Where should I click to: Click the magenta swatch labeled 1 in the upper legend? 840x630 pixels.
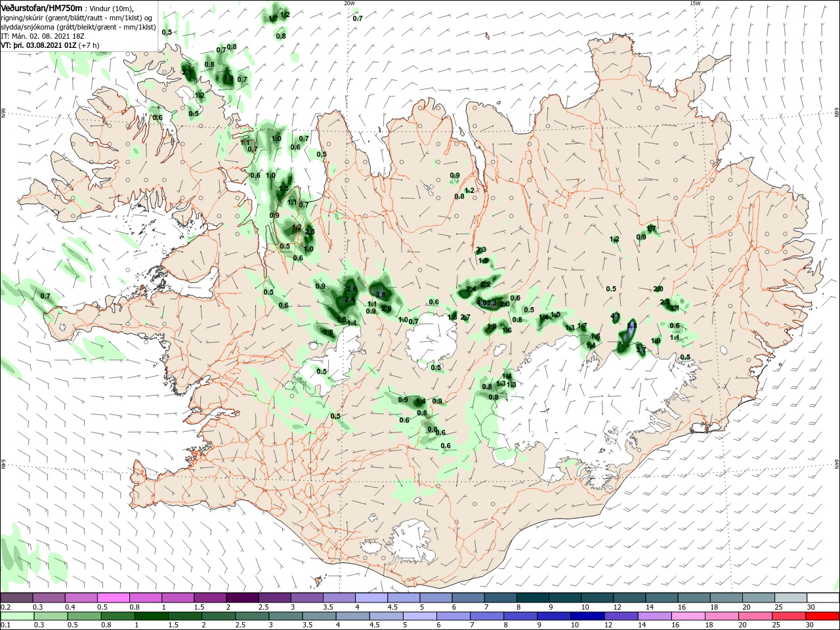coord(177,598)
